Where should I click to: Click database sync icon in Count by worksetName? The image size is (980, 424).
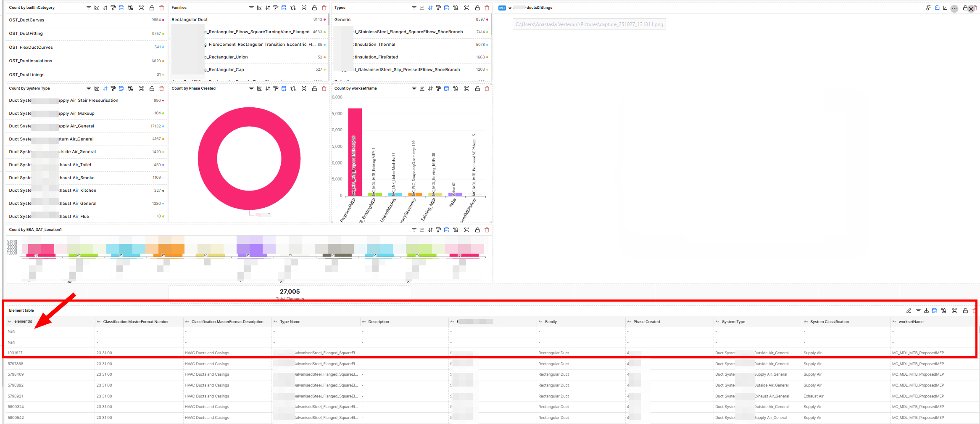(446, 88)
